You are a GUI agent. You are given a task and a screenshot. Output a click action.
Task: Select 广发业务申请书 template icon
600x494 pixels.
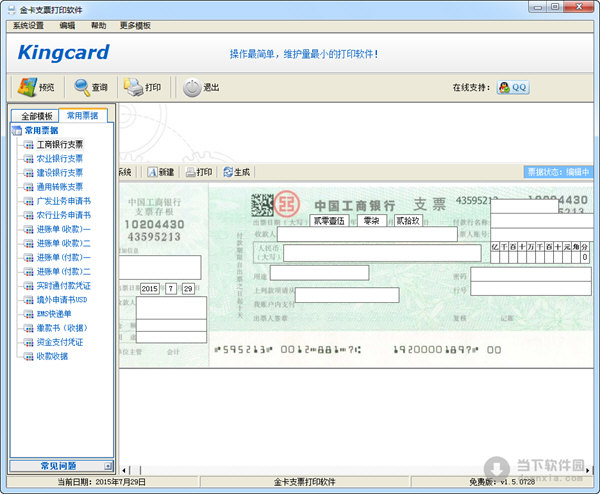point(28,201)
